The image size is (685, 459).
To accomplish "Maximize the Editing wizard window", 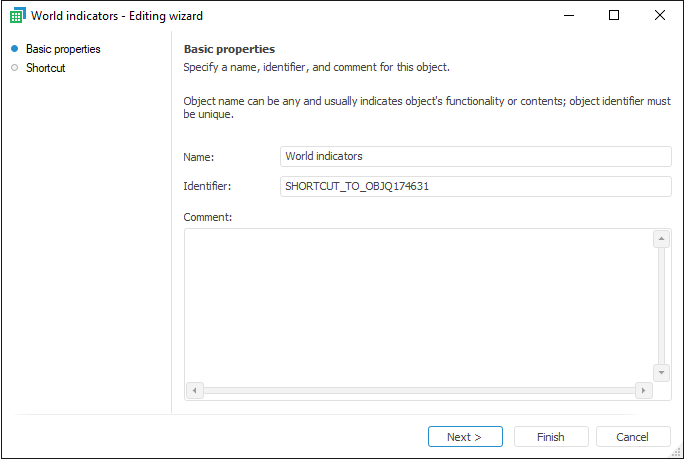I will coord(614,16).
